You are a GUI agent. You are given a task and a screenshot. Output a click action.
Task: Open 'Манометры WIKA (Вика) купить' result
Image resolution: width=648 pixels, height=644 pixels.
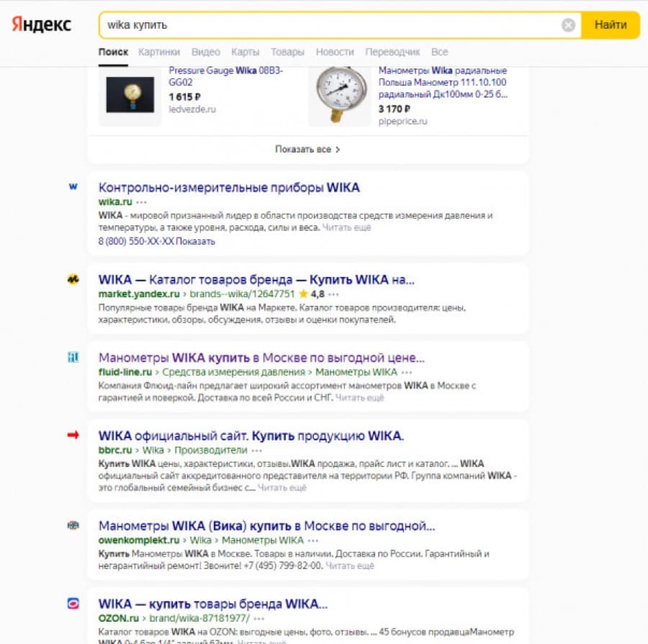tap(266, 526)
